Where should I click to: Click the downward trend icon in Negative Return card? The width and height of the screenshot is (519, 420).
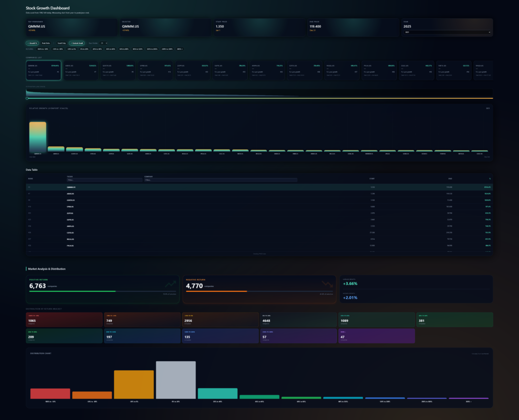click(327, 284)
